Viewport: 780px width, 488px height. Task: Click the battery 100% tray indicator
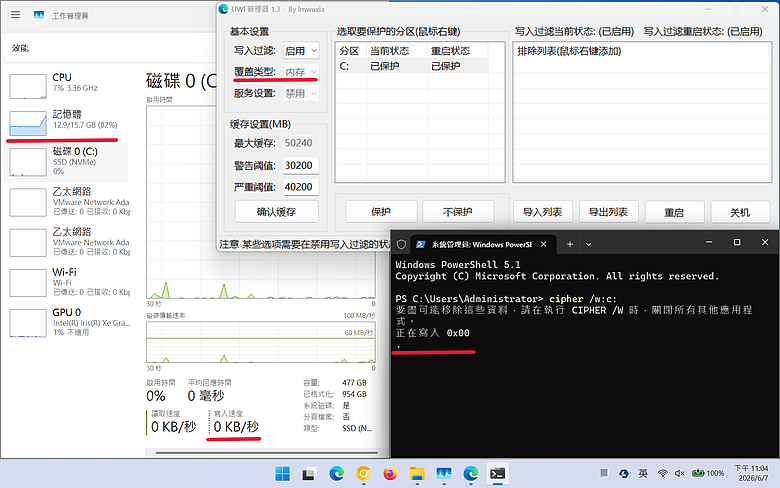tap(708, 474)
